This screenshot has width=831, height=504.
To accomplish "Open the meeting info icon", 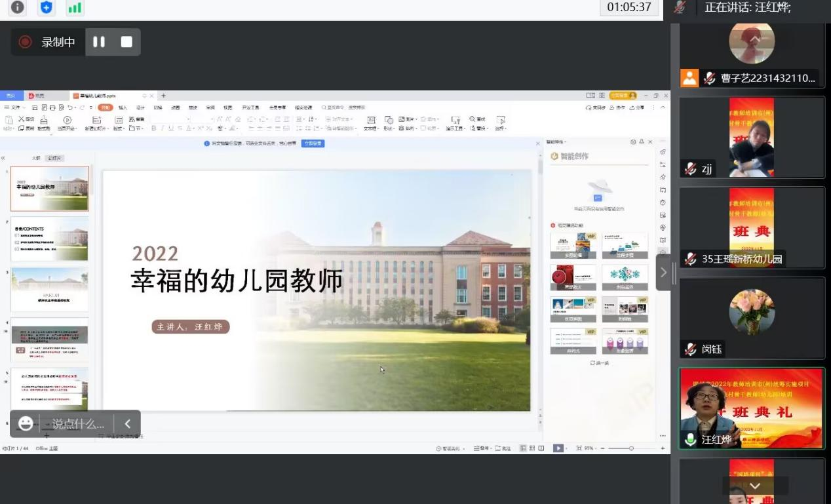I will click(18, 7).
